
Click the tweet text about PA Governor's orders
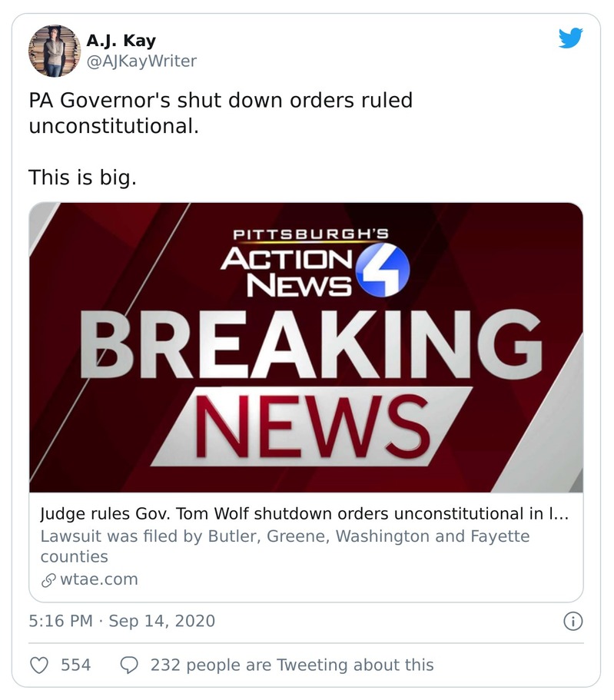(221, 113)
